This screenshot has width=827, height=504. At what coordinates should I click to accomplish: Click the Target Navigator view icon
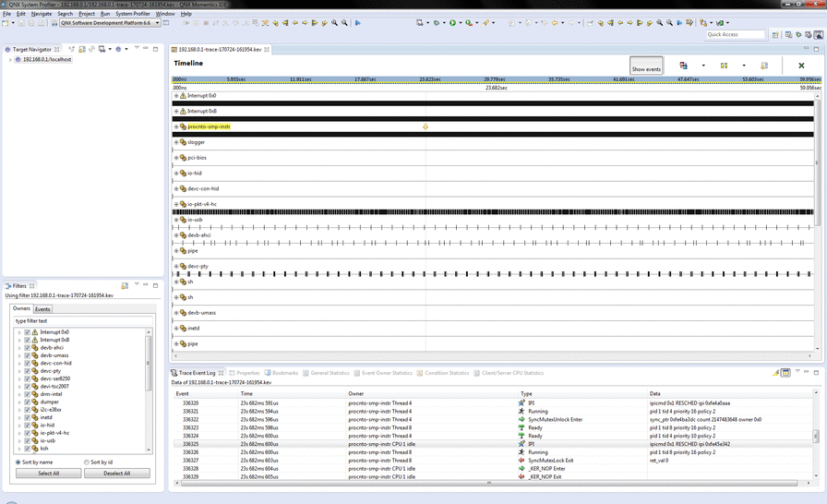coord(7,49)
